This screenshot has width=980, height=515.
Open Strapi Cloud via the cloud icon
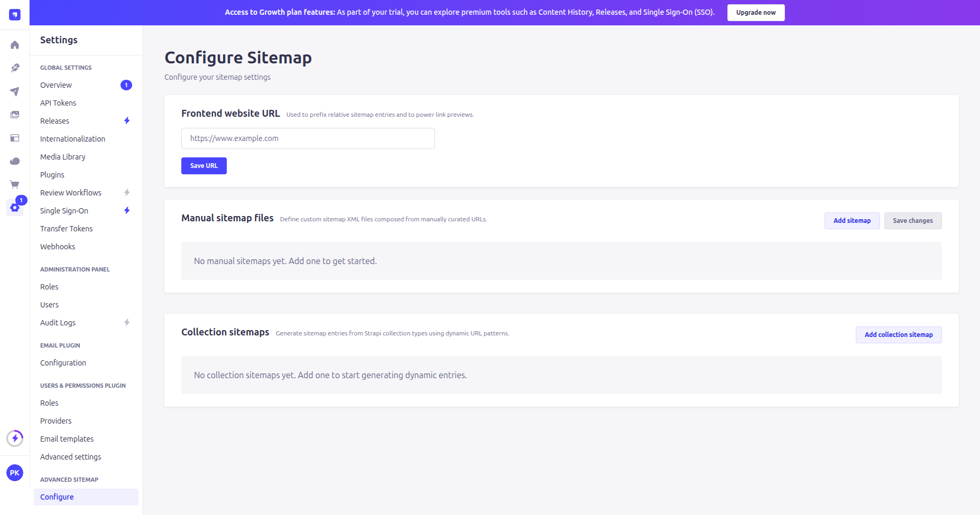point(15,161)
